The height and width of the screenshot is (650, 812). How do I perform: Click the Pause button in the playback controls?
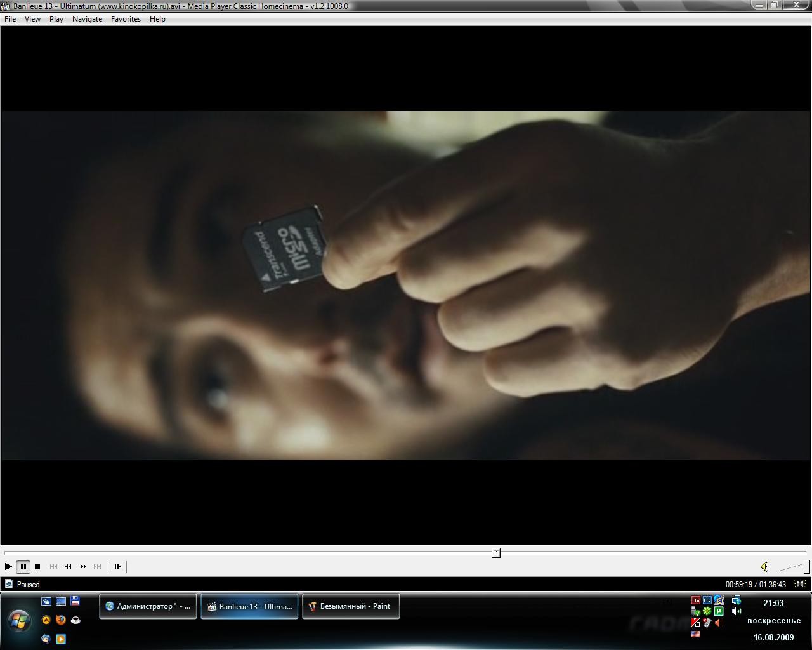point(23,566)
